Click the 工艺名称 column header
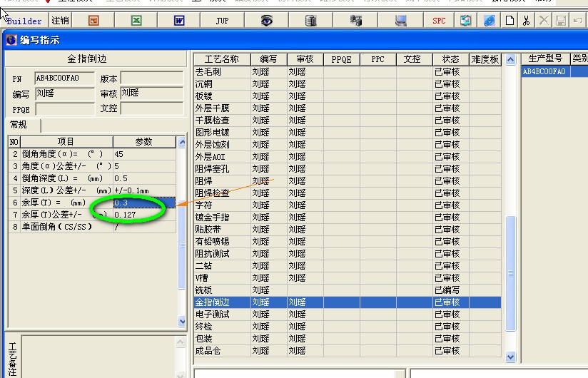The height and width of the screenshot is (378, 588). click(222, 59)
